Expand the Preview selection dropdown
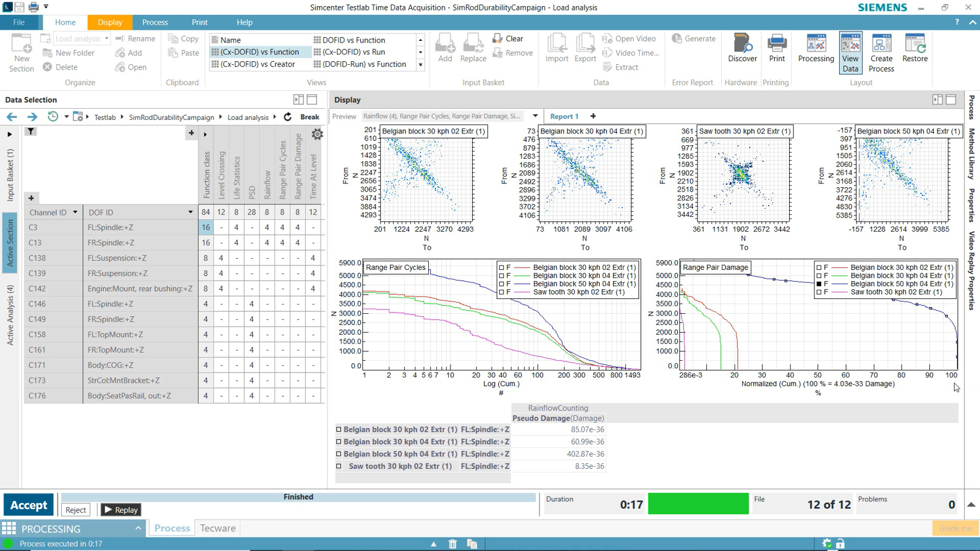Image resolution: width=980 pixels, height=551 pixels. click(535, 116)
